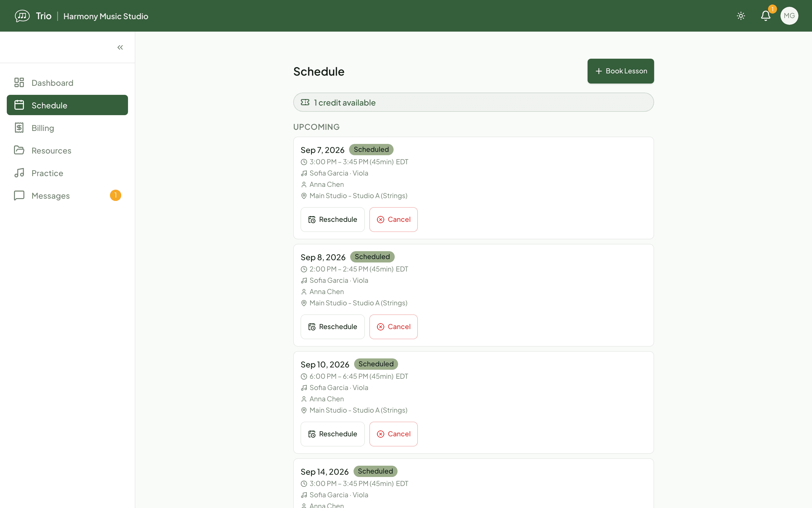Click location pin icon on Sep 10 lesson

(304, 410)
